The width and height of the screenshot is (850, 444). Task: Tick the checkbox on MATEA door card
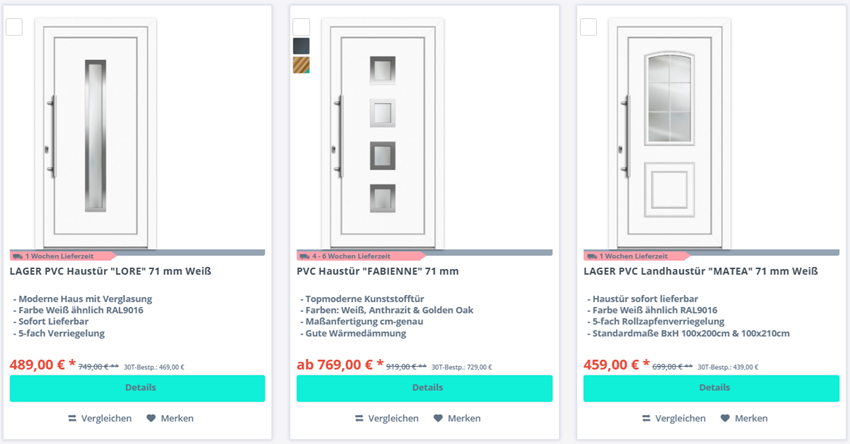click(x=588, y=26)
